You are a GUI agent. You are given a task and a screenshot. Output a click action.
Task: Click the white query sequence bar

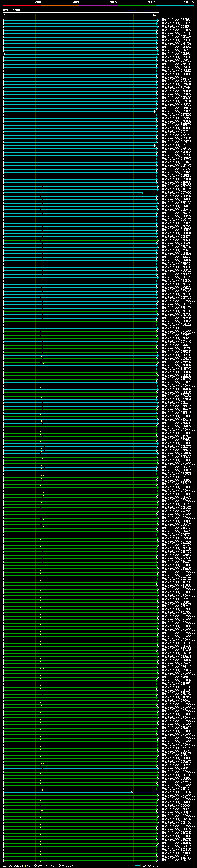pos(81,13)
